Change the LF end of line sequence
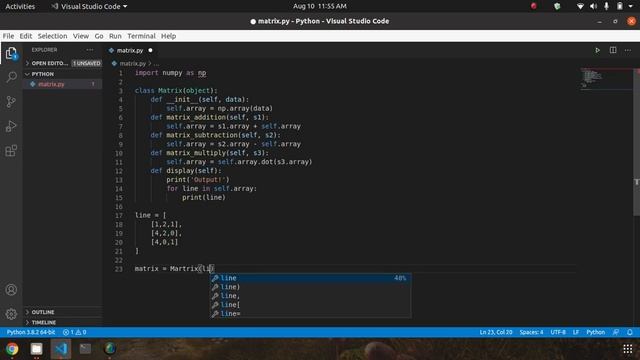The width and height of the screenshot is (640, 360). 576,332
